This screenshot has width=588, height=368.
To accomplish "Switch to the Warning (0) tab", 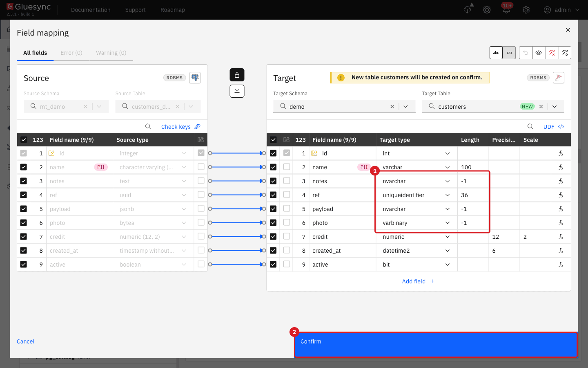I will (111, 53).
